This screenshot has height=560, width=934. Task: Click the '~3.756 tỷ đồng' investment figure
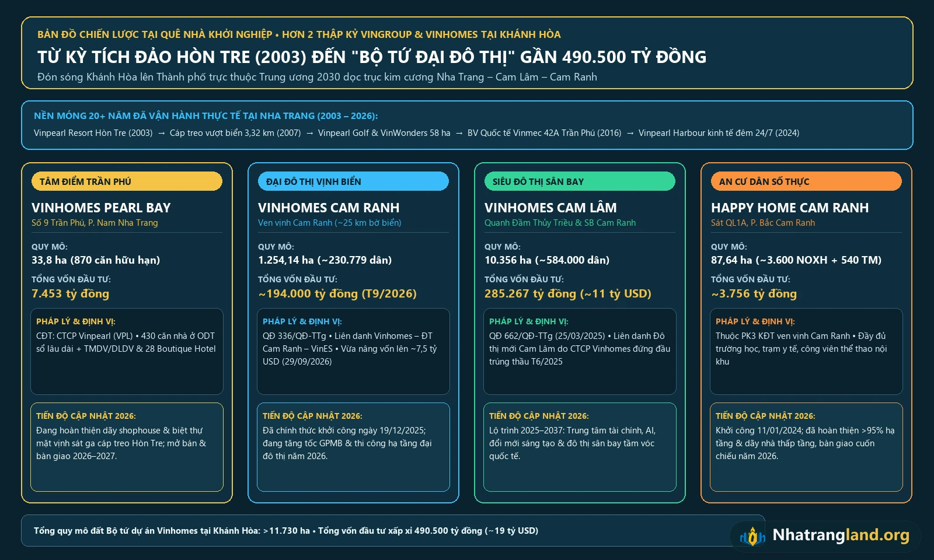pyautogui.click(x=754, y=293)
